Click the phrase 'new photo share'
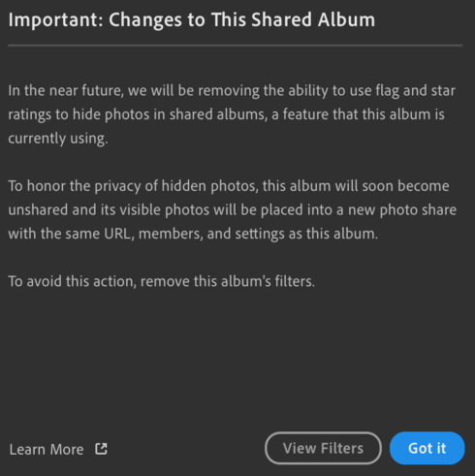475x476 pixels. point(402,210)
